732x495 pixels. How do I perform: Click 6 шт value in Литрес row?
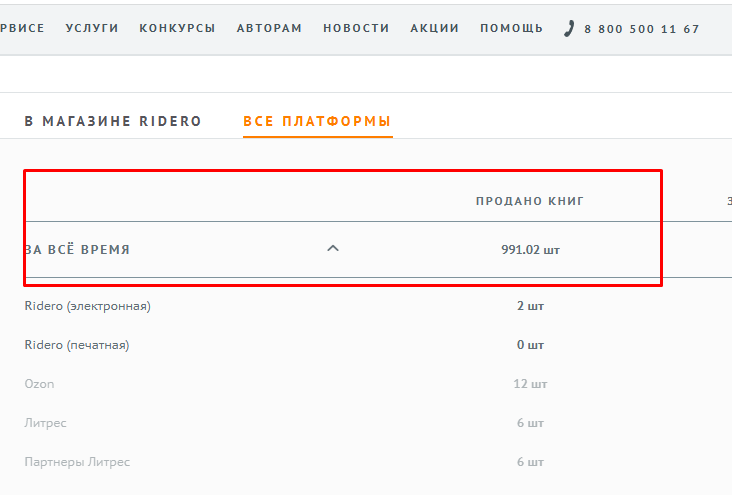coord(530,423)
